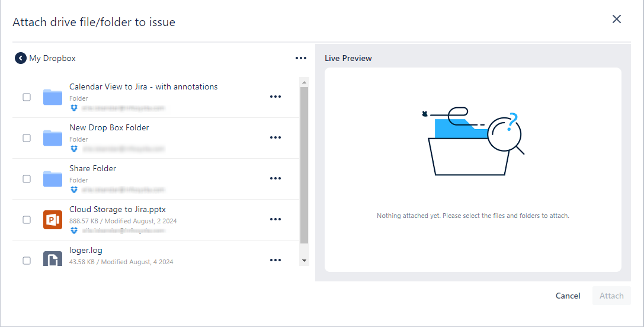
Task: Click the New Drop Box Folder icon
Action: click(53, 138)
